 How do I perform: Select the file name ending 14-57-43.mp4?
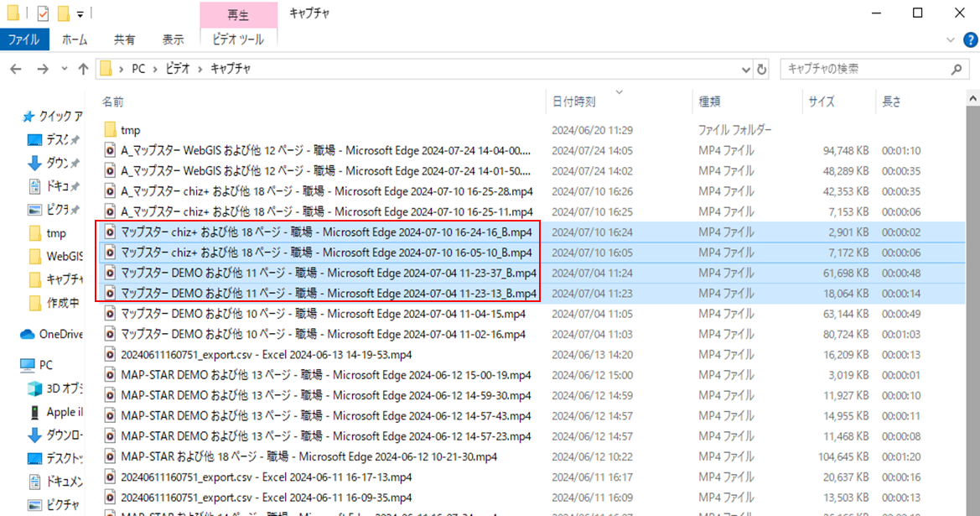[x=326, y=416]
